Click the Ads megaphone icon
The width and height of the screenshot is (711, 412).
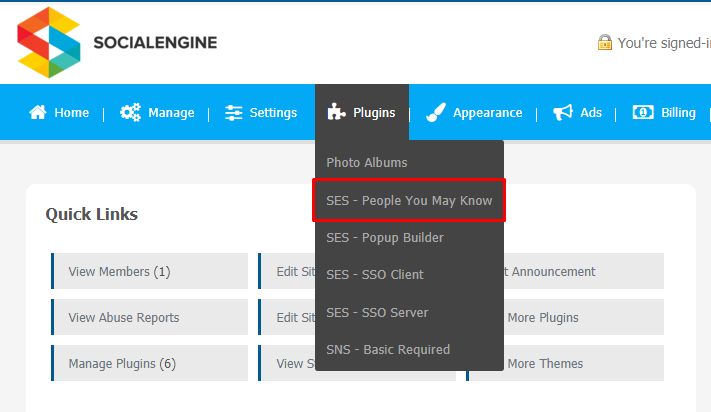(x=563, y=112)
